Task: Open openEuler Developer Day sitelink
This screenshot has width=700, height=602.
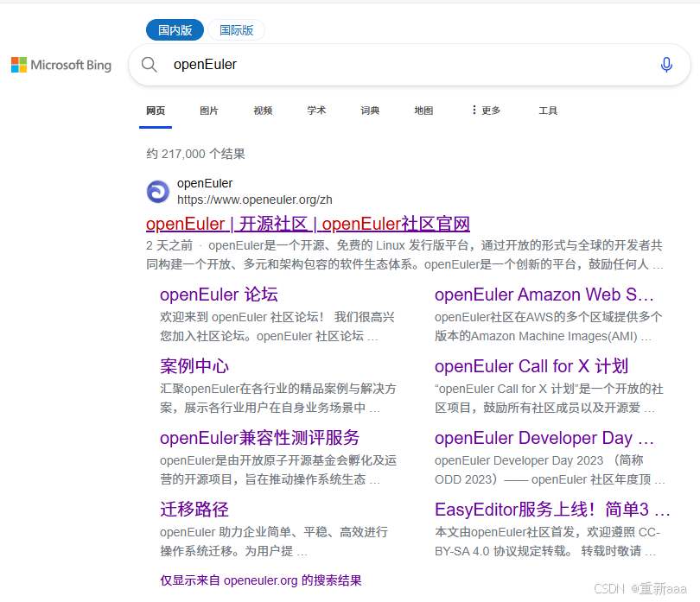Action: [544, 438]
